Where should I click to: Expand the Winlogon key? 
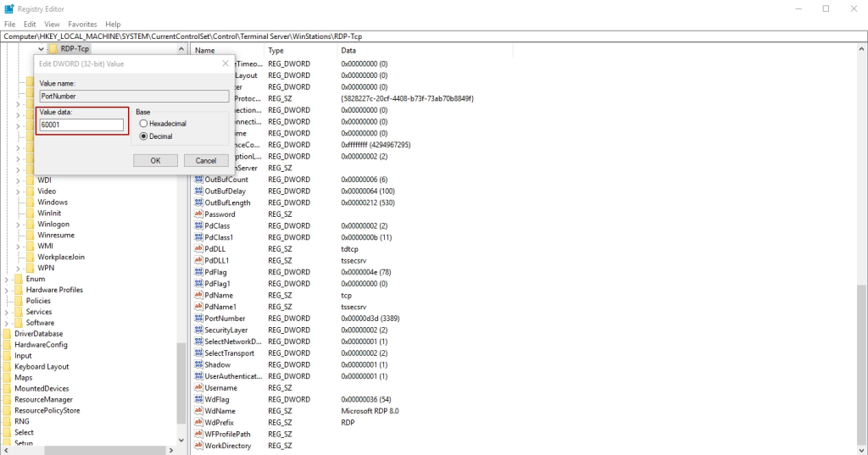[19, 225]
